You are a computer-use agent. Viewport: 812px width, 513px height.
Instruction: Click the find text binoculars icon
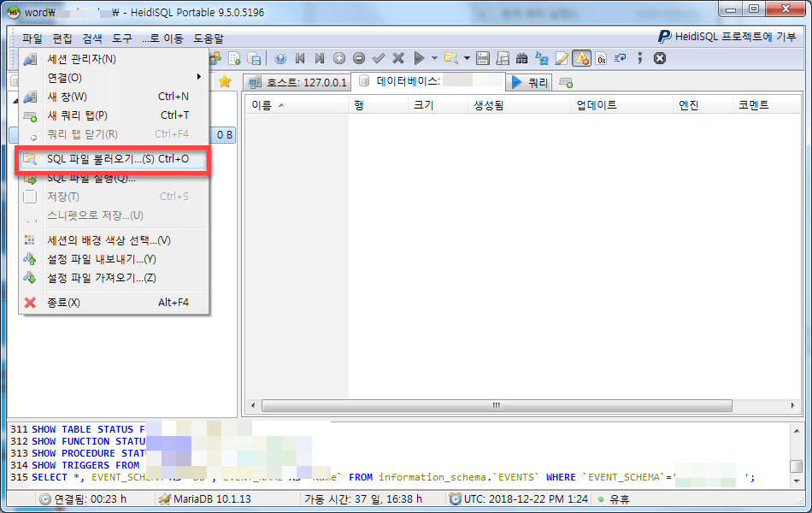pyautogui.click(x=522, y=58)
